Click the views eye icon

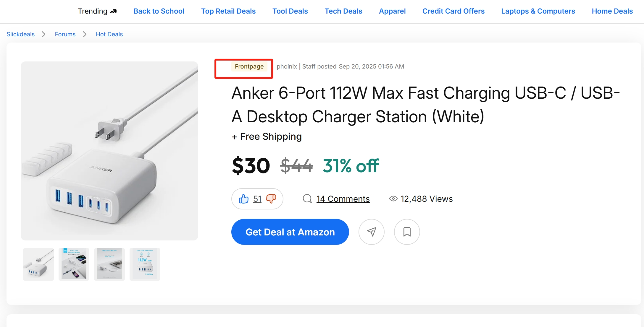(393, 199)
